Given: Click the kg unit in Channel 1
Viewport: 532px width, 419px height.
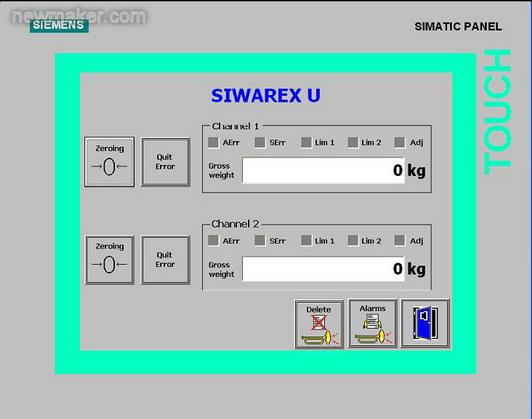Looking at the screenshot, I should pos(416,170).
